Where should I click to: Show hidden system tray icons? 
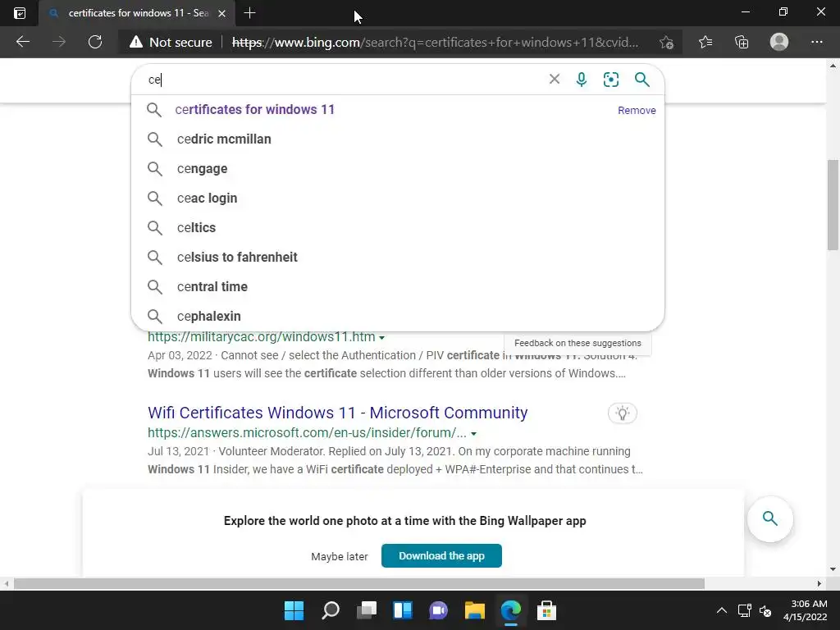[722, 610]
